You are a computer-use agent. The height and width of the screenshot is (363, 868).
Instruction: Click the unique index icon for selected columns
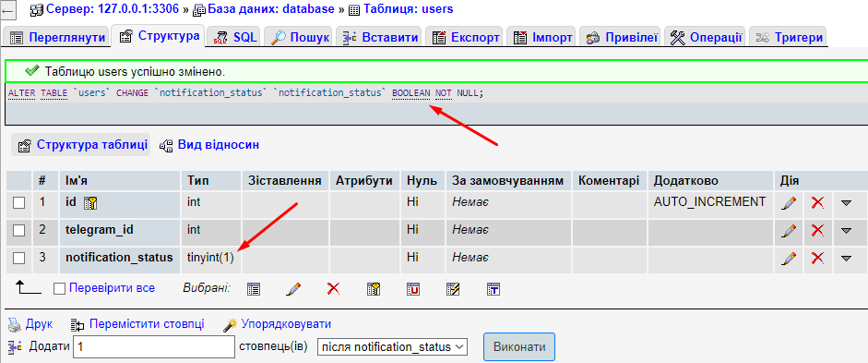pos(413,289)
